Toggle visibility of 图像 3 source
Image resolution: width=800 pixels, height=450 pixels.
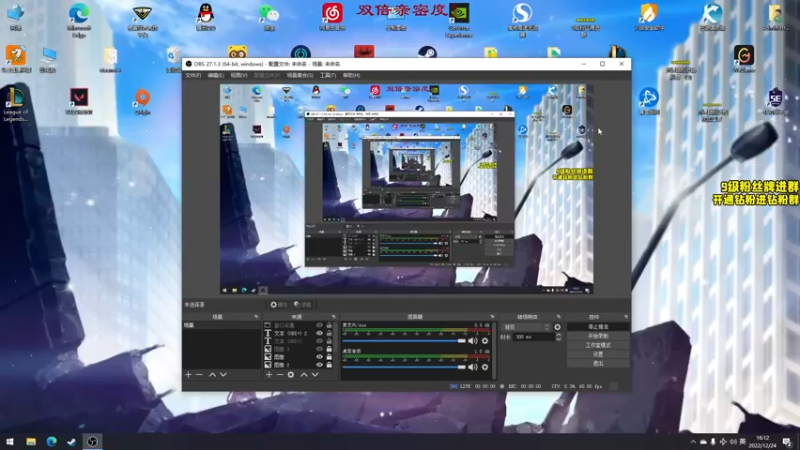coord(319,349)
